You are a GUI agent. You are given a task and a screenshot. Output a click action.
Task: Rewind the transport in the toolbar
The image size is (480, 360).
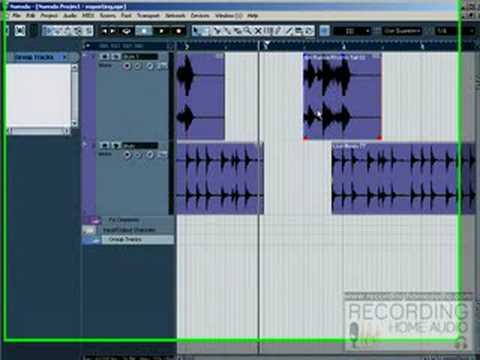pos(104,31)
